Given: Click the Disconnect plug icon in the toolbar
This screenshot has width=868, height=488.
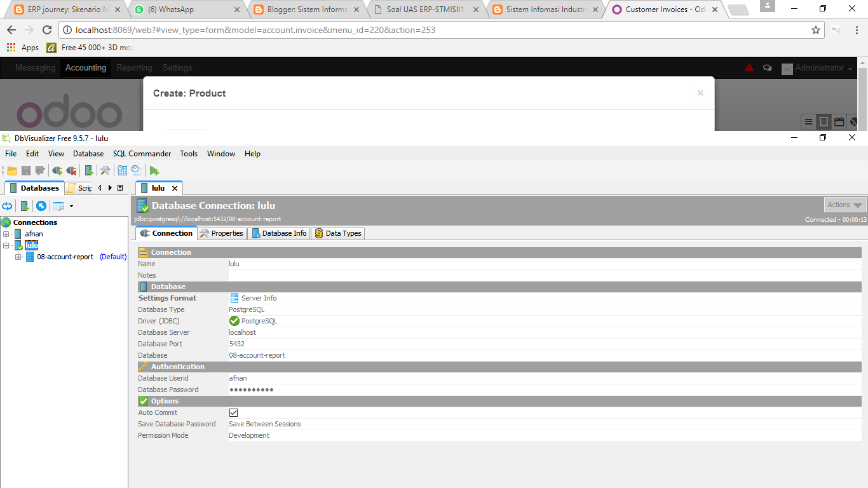Looking at the screenshot, I should point(71,170).
